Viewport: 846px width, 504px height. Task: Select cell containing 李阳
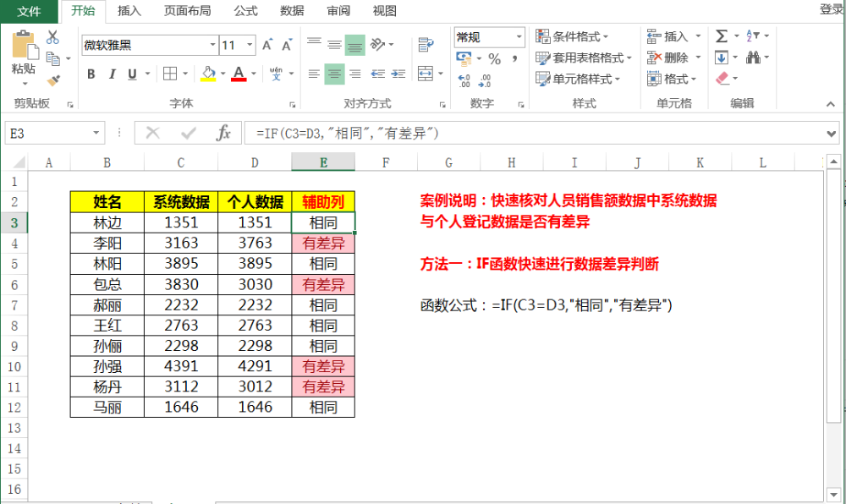[107, 243]
